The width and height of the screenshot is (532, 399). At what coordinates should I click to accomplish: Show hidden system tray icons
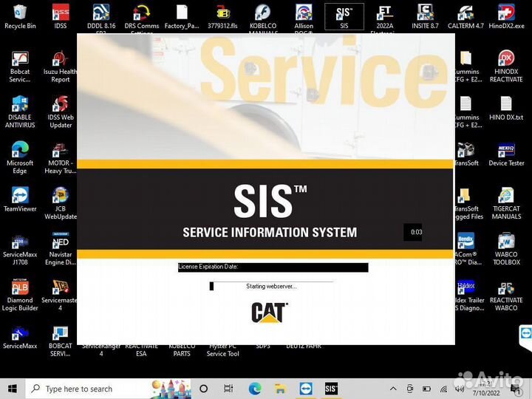click(x=393, y=389)
